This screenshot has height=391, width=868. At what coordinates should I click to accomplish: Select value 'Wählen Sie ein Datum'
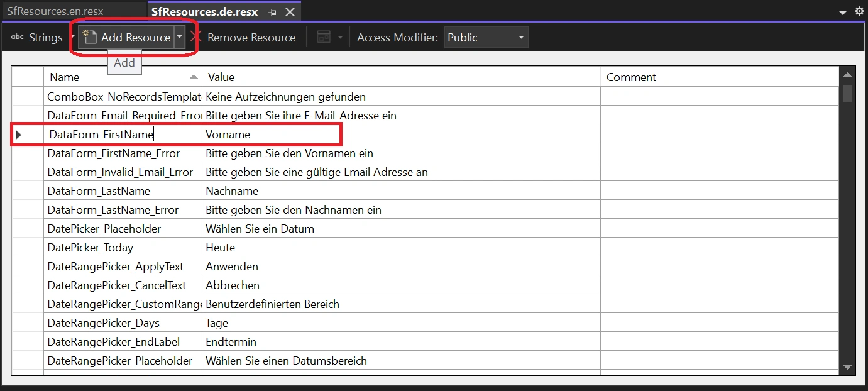click(x=401, y=229)
